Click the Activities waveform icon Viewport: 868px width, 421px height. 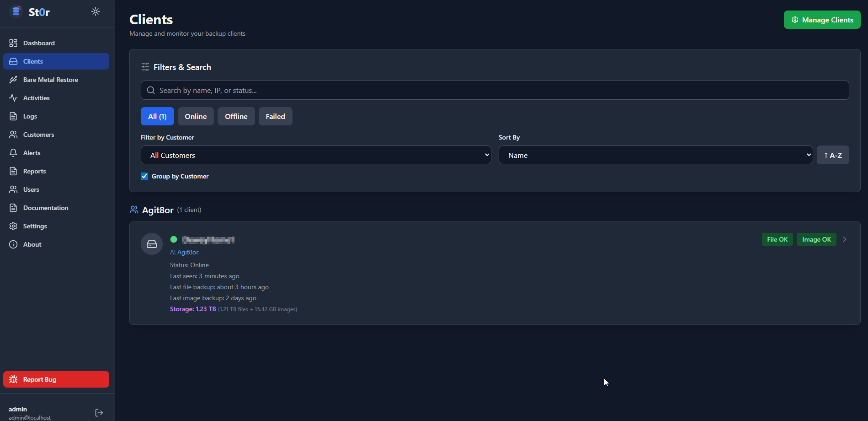pos(13,97)
